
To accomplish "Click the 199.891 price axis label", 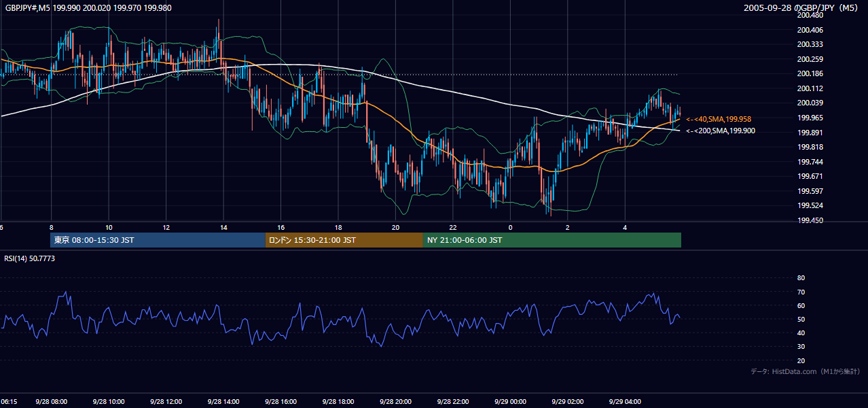I will 810,133.
